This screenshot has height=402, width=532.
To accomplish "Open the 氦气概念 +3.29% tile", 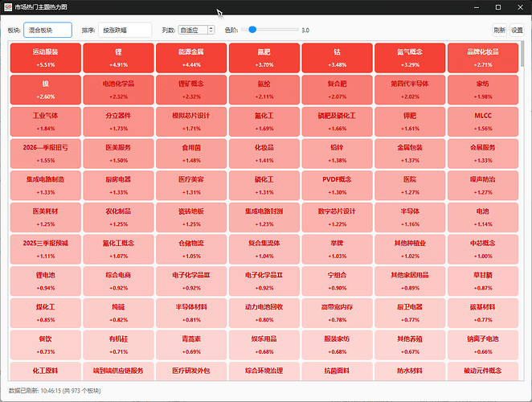I will pos(410,58).
